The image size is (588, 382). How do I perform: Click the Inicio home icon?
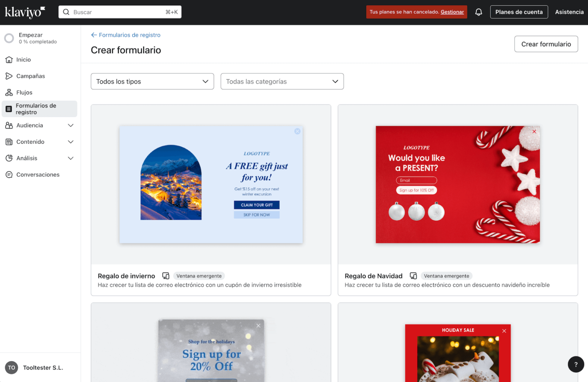[x=9, y=60]
